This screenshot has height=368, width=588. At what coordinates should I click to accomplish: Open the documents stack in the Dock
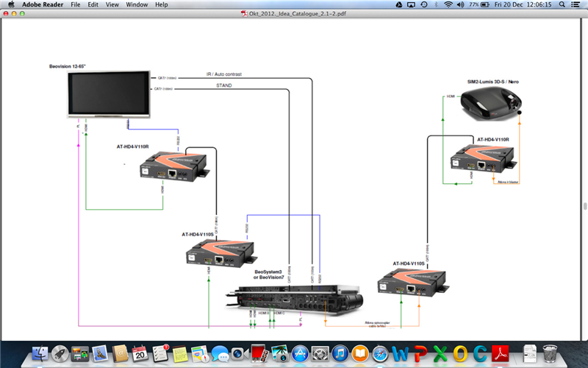click(x=530, y=354)
